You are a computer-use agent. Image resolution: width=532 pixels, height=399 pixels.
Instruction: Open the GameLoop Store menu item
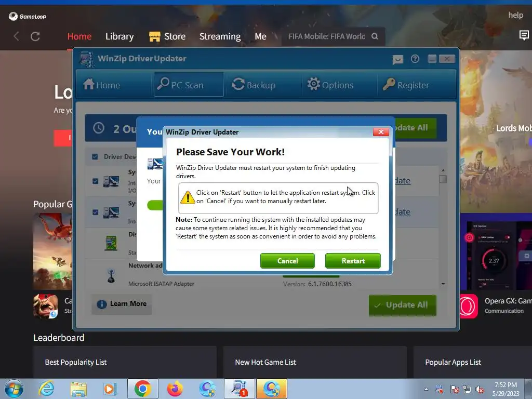tap(168, 36)
